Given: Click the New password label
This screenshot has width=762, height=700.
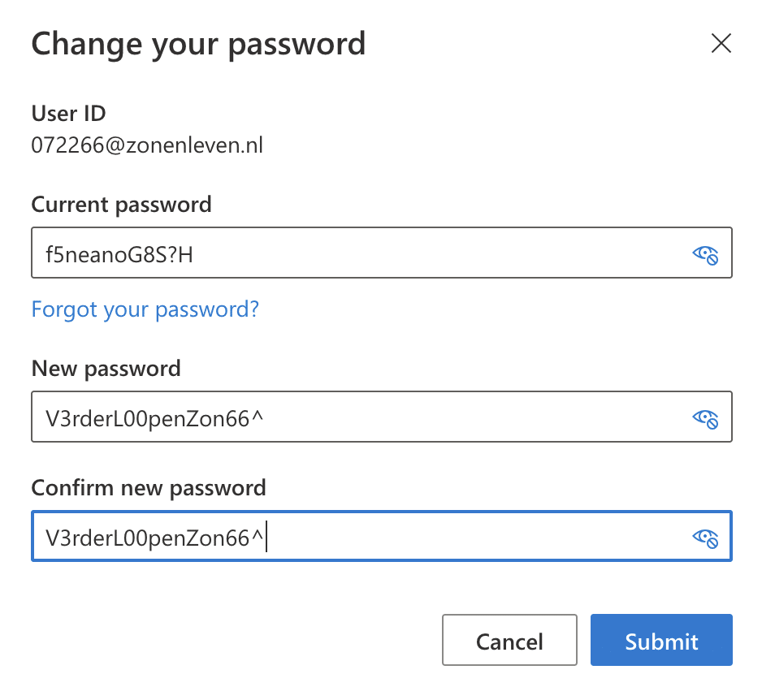Looking at the screenshot, I should [106, 369].
